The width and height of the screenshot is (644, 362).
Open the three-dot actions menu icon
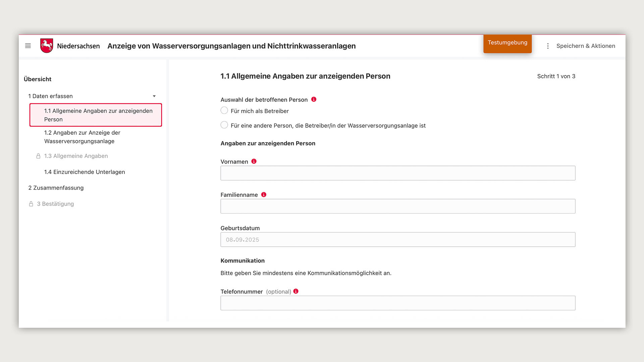tap(548, 46)
